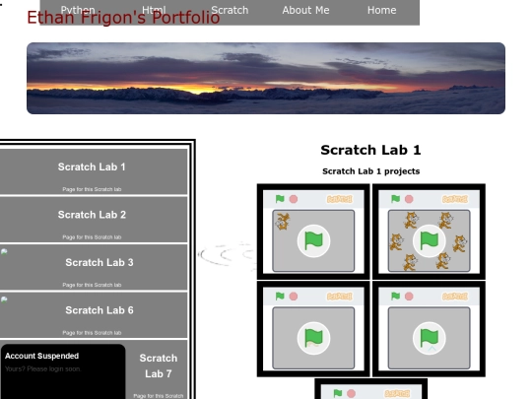This screenshot has height=399, width=532.
Task: Start the bottom-left empty project with center flag
Action: [313, 338]
